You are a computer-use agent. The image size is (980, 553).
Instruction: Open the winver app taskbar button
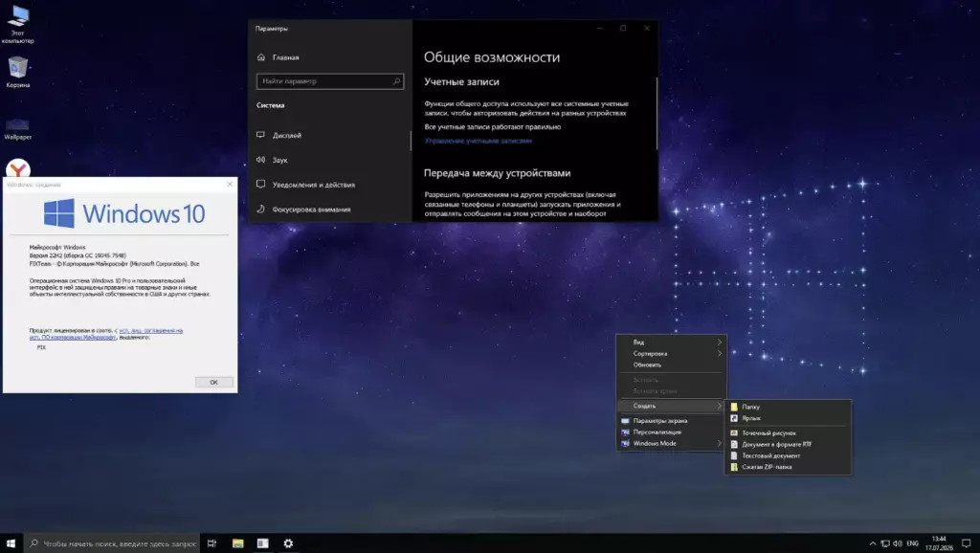pos(262,543)
